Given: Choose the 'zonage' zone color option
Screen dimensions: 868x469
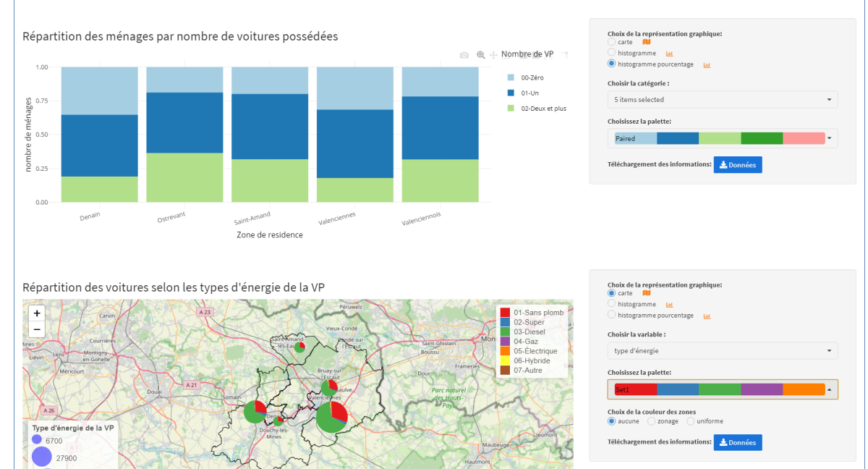Looking at the screenshot, I should pyautogui.click(x=652, y=421).
